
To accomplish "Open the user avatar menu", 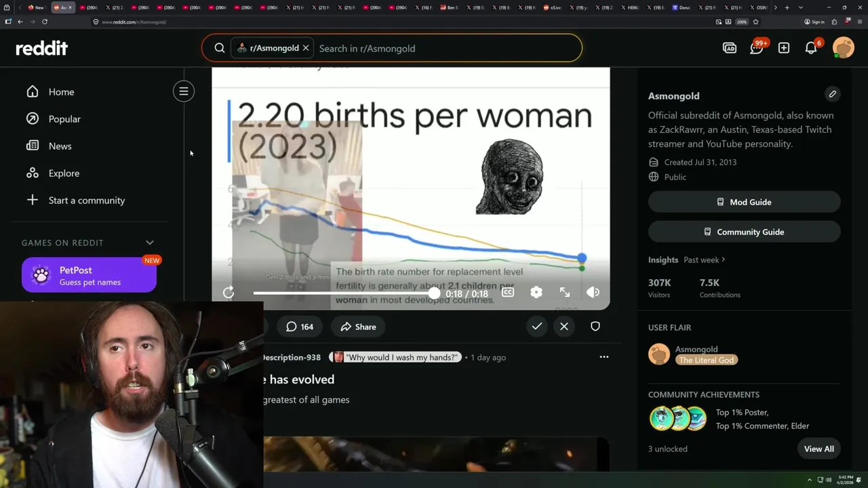I will 844,48.
